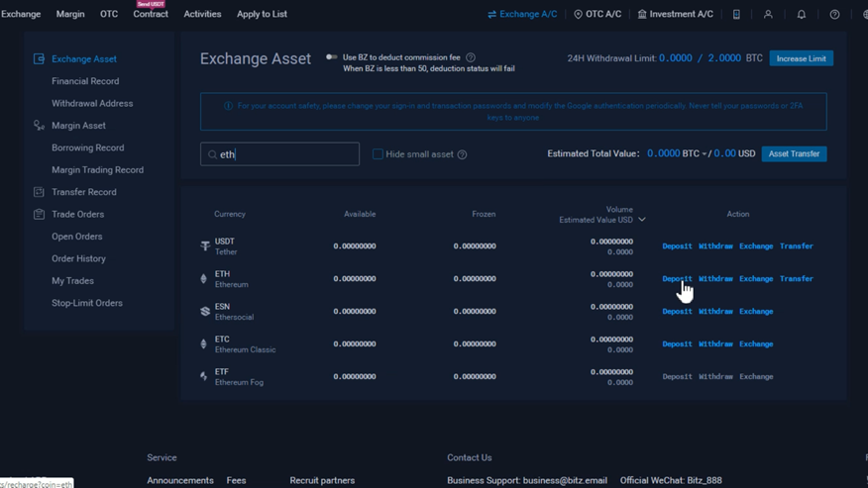The height and width of the screenshot is (488, 868).
Task: Click the Increase Limit button
Action: click(801, 58)
